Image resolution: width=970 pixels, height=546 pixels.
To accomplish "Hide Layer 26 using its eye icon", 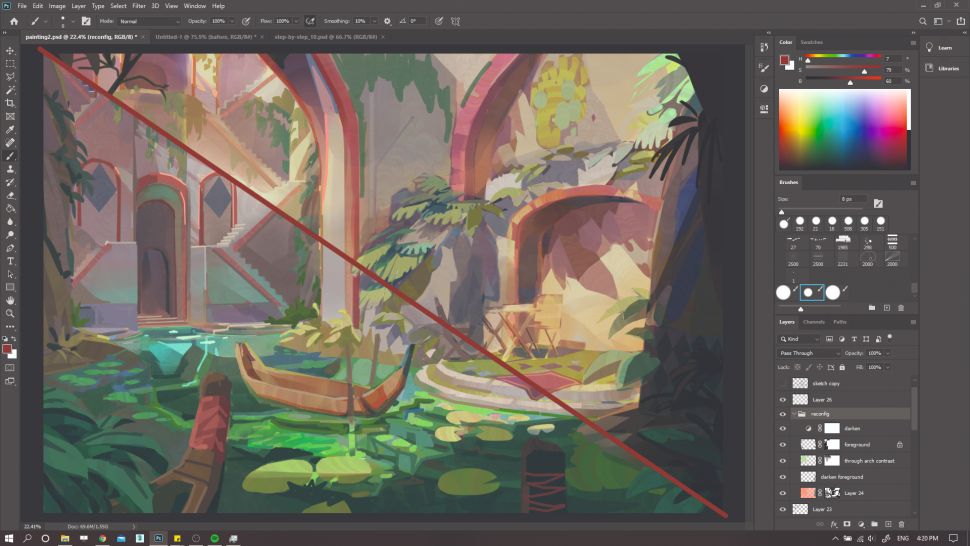I will tap(783, 399).
